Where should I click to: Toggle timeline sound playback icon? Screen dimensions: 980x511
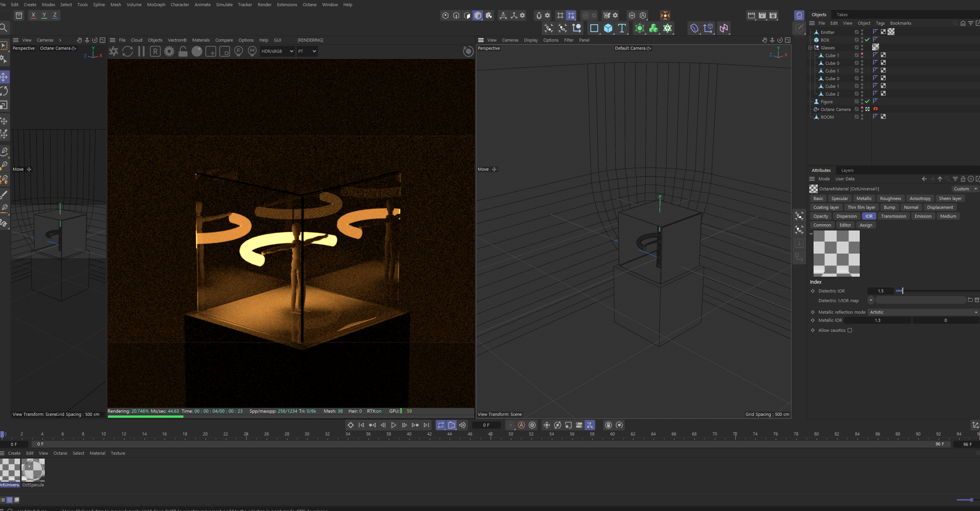pos(462,425)
